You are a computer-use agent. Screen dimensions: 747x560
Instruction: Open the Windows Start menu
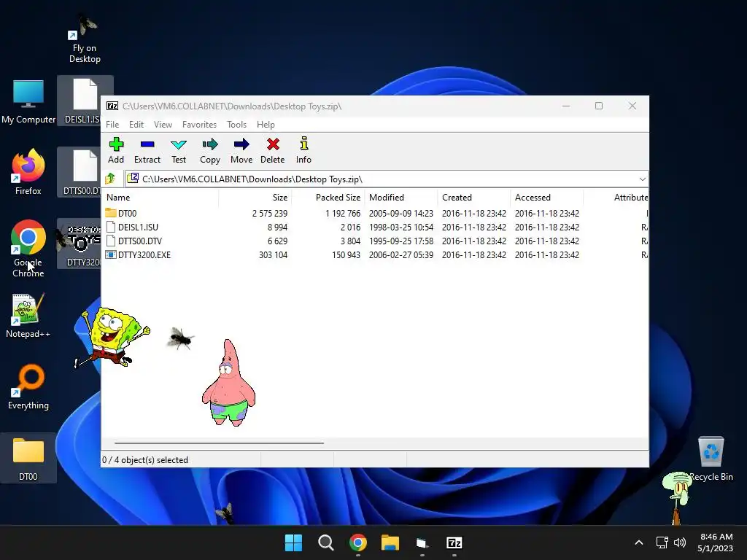[293, 542]
